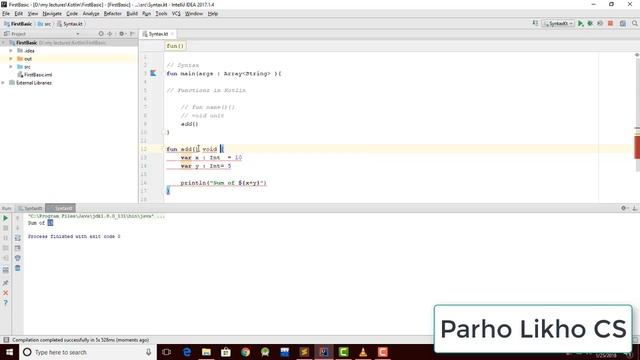Open the Windows Start menu

click(x=9, y=352)
